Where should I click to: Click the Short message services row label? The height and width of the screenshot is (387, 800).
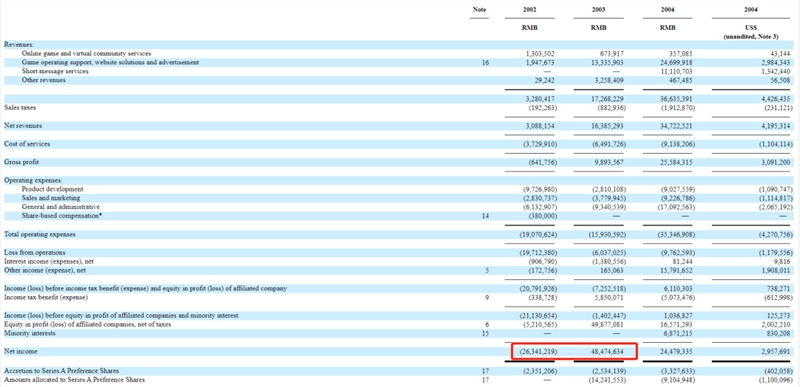(x=55, y=71)
